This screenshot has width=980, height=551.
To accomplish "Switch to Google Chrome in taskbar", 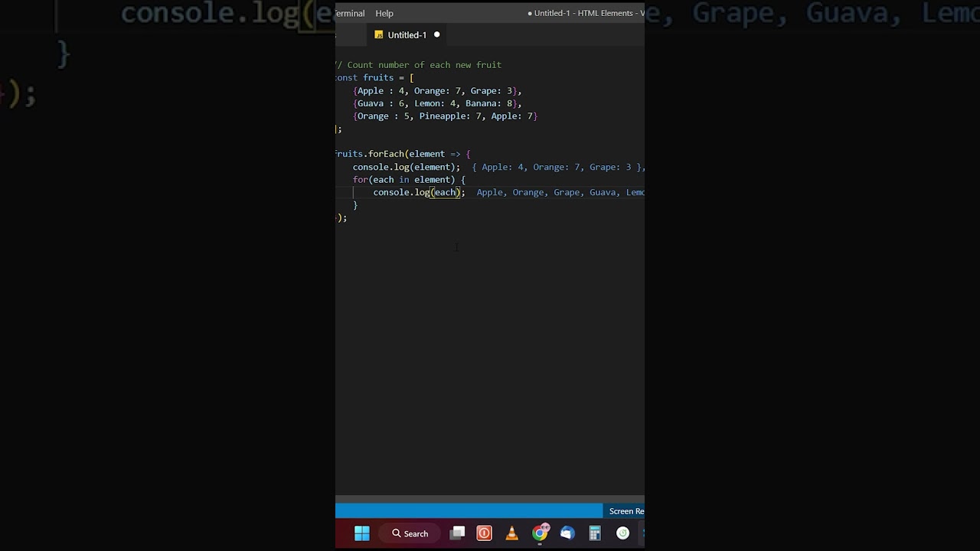I will [x=541, y=533].
